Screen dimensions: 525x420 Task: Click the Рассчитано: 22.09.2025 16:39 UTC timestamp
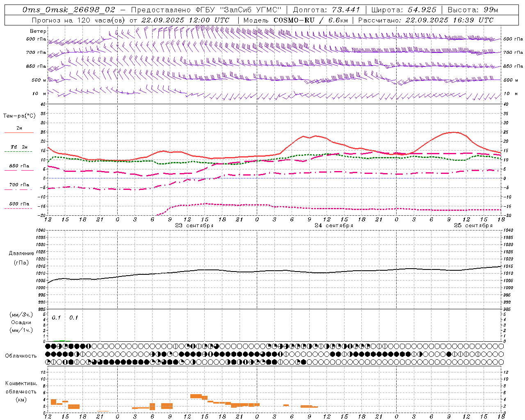point(426,20)
